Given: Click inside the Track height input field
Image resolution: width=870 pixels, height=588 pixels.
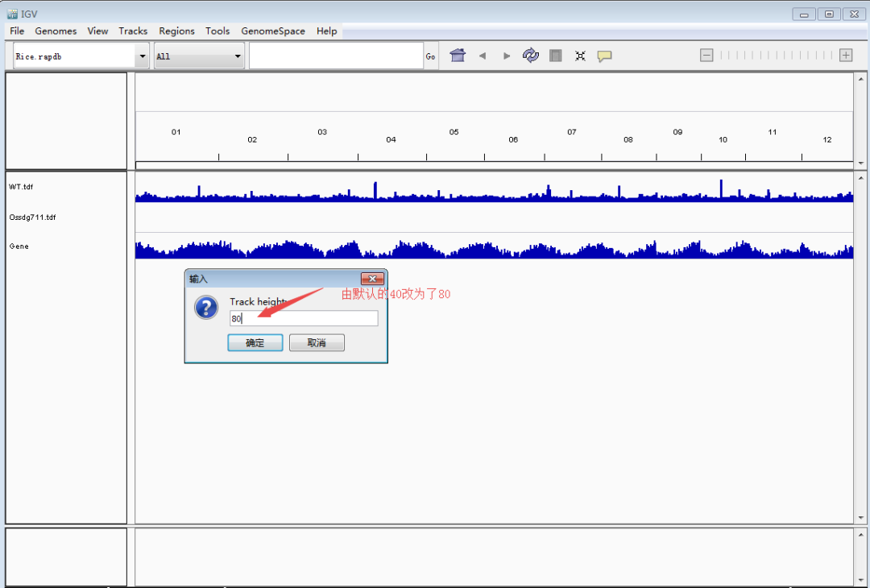Looking at the screenshot, I should click(303, 318).
